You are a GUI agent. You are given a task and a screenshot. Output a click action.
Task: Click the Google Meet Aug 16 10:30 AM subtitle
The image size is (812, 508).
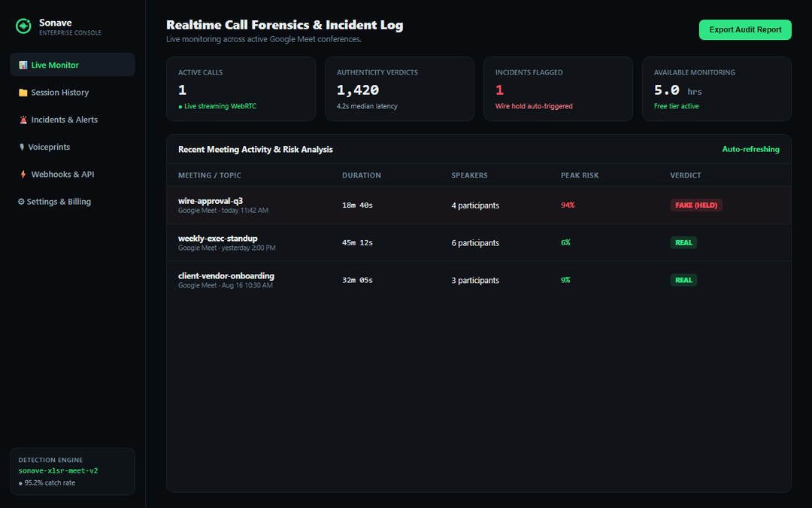[x=226, y=285]
